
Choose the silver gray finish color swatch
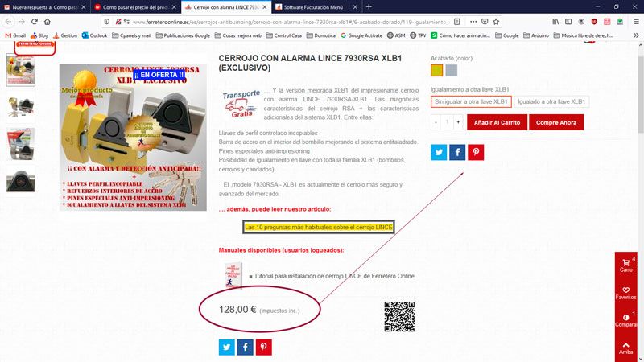[x=452, y=70]
